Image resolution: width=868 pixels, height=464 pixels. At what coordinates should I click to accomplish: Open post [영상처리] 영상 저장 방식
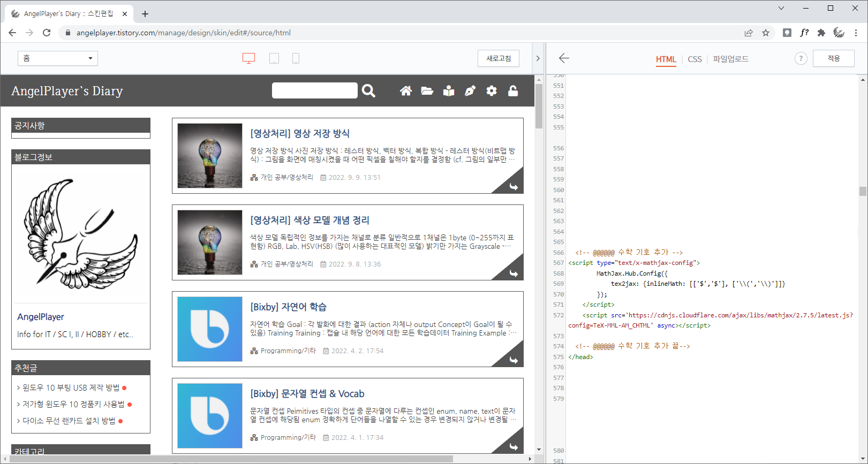click(x=300, y=133)
